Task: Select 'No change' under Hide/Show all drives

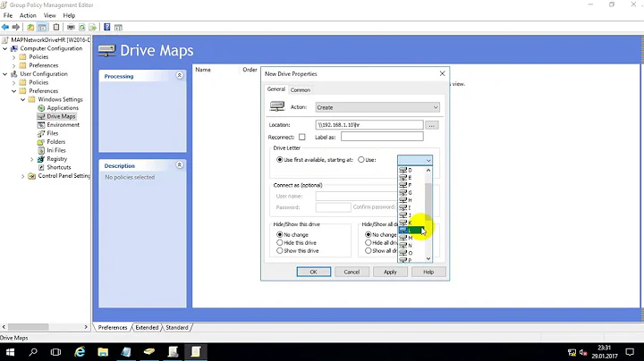Action: (368, 235)
